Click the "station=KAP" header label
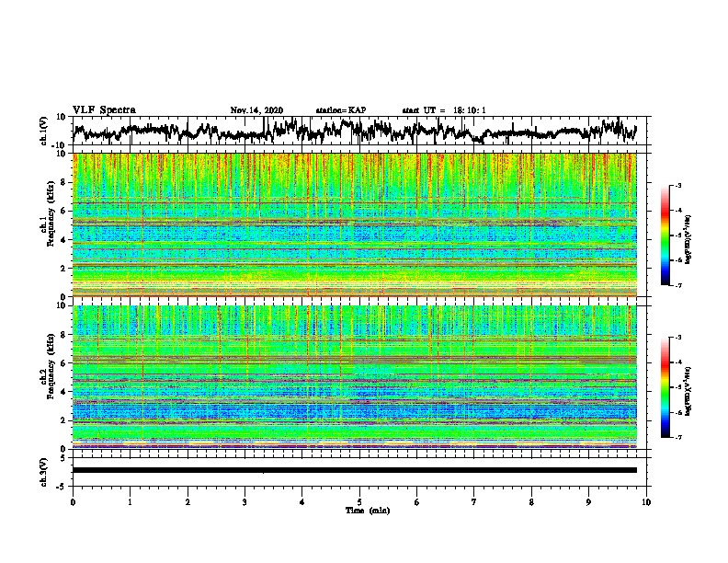 (341, 110)
